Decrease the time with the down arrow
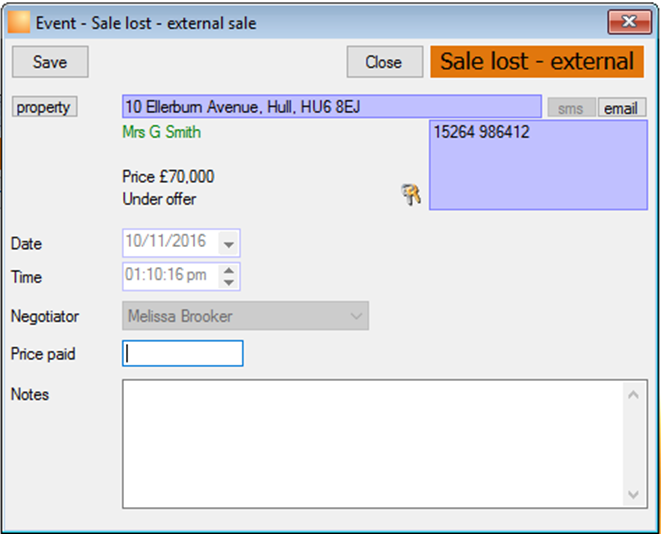This screenshot has width=661, height=536. click(228, 283)
